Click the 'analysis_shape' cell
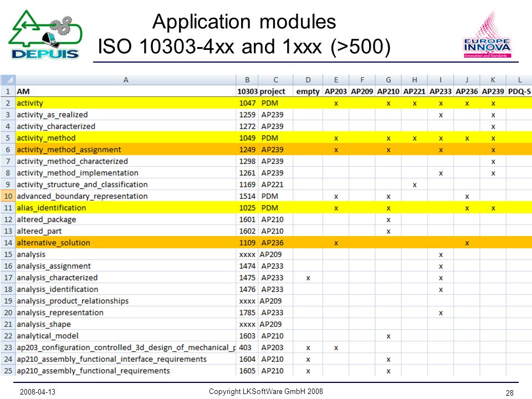The image size is (532, 399). click(x=126, y=324)
